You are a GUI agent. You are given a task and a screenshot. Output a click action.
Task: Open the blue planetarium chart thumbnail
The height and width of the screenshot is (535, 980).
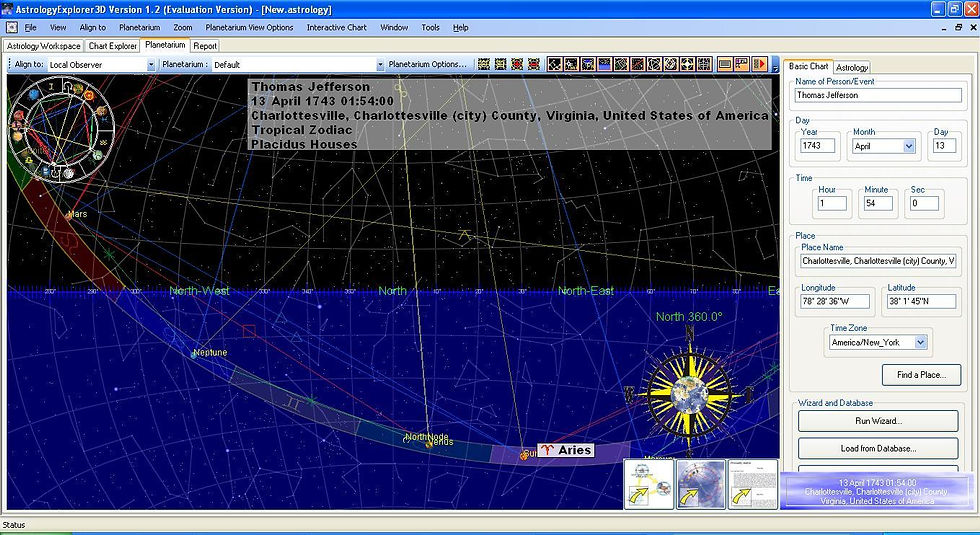pyautogui.click(x=701, y=484)
